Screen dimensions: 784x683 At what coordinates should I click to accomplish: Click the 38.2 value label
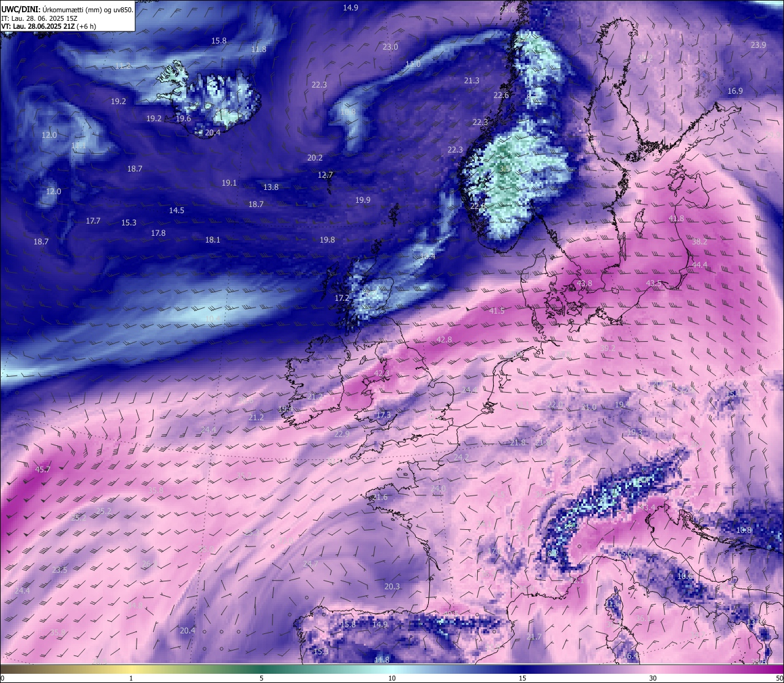(x=699, y=243)
